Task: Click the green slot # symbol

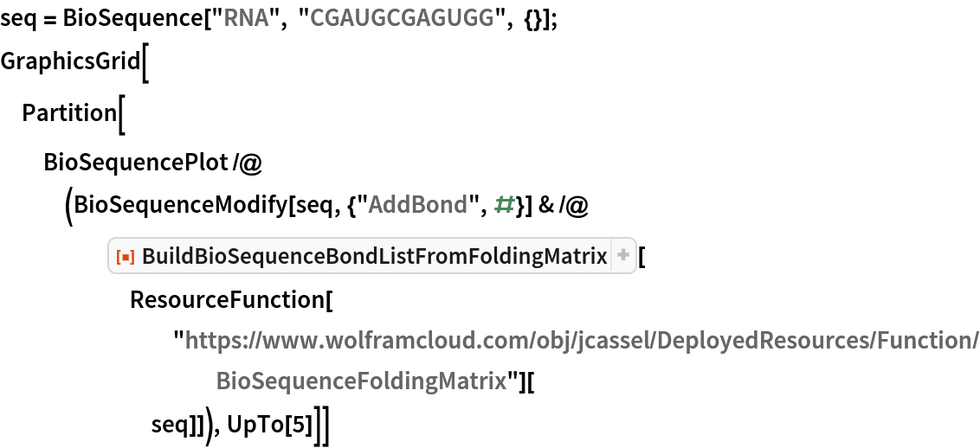Action: (503, 205)
